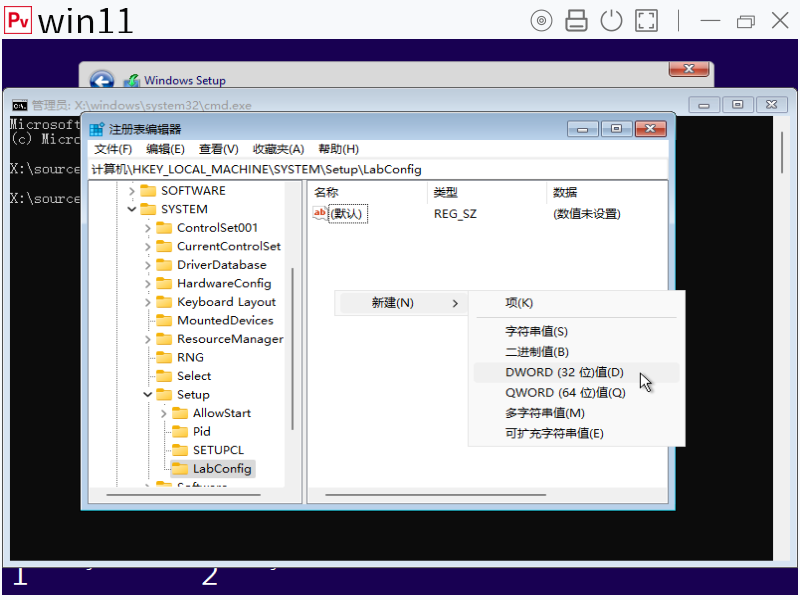The width and height of the screenshot is (800, 600).
Task: Expand the CurrentControlSet key
Action: point(147,246)
